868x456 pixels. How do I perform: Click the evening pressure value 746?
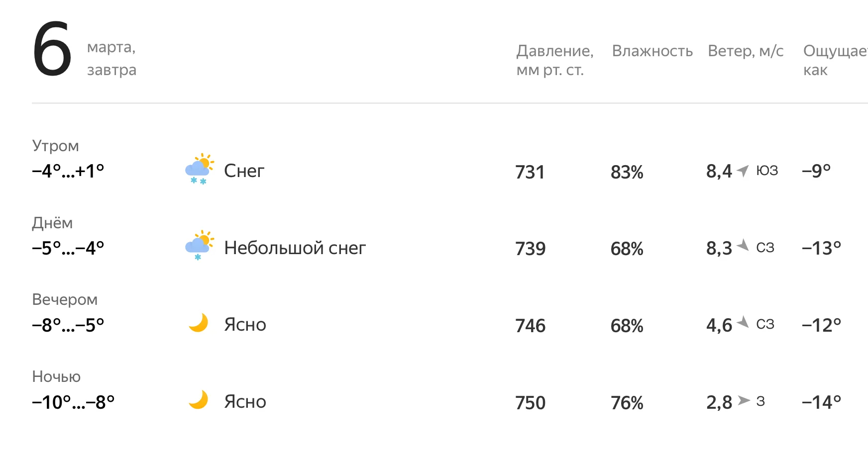[x=530, y=326]
